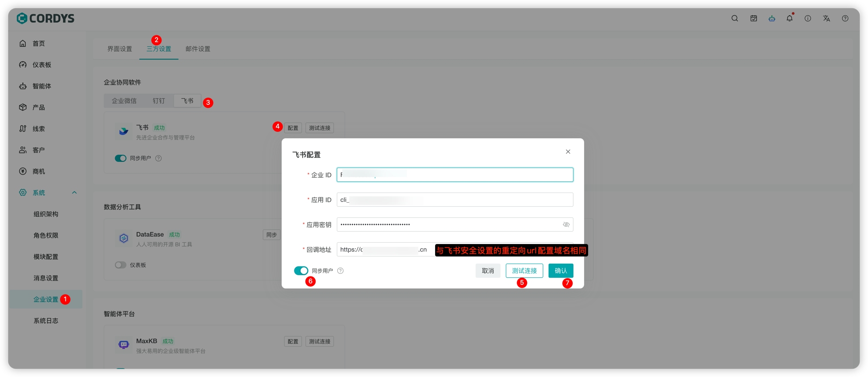This screenshot has height=377, width=868.
Task: Click 确认 to save 飞书配置
Action: click(x=561, y=271)
